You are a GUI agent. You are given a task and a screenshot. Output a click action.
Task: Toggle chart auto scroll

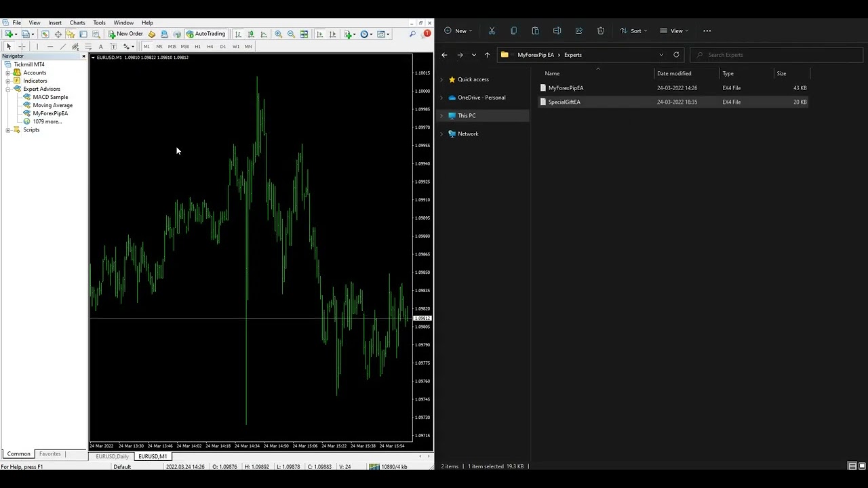pos(320,34)
